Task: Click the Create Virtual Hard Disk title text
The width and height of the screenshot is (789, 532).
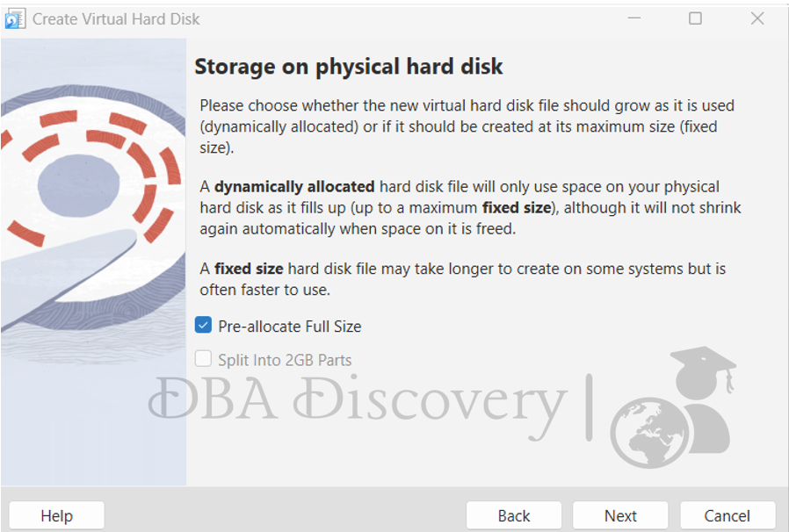Action: (x=116, y=19)
